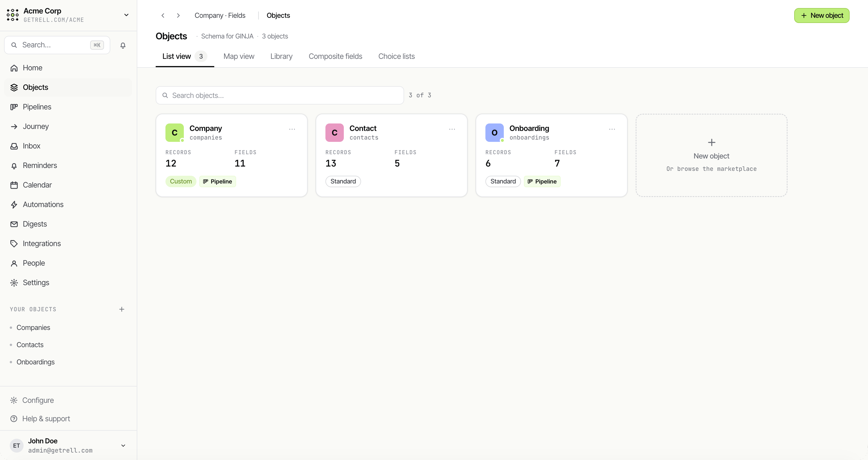Expand the Acme Corp workspace switcher chevron
The image size is (868, 460).
pos(126,15)
